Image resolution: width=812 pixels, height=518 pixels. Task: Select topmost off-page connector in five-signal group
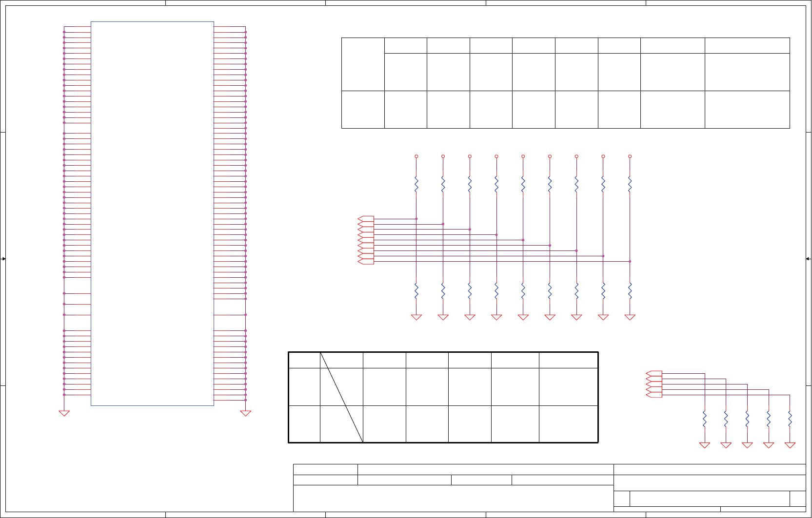coord(654,374)
